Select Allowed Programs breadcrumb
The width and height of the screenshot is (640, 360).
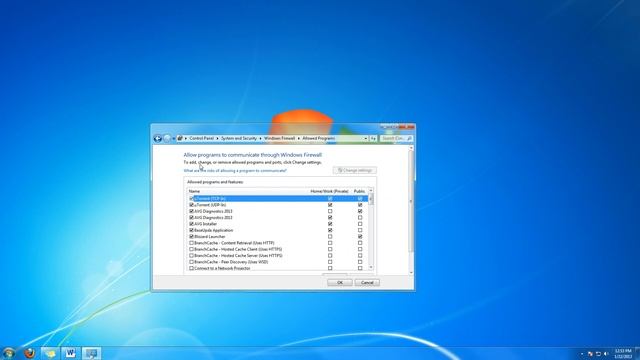click(x=319, y=138)
